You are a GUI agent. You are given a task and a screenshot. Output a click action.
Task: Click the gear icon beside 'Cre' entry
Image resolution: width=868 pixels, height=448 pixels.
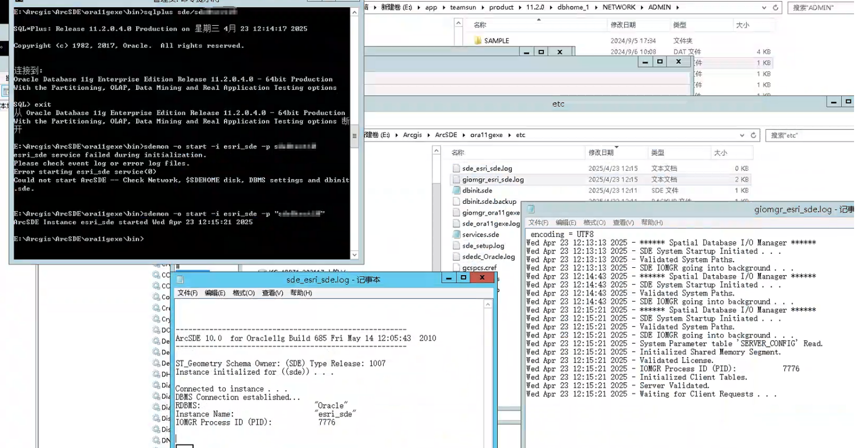156,308
